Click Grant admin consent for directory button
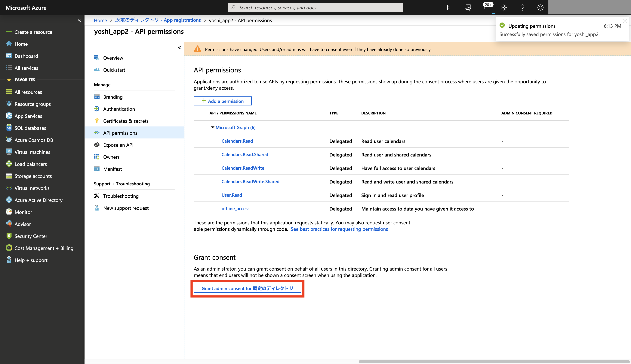The height and width of the screenshot is (364, 631). pos(247,288)
